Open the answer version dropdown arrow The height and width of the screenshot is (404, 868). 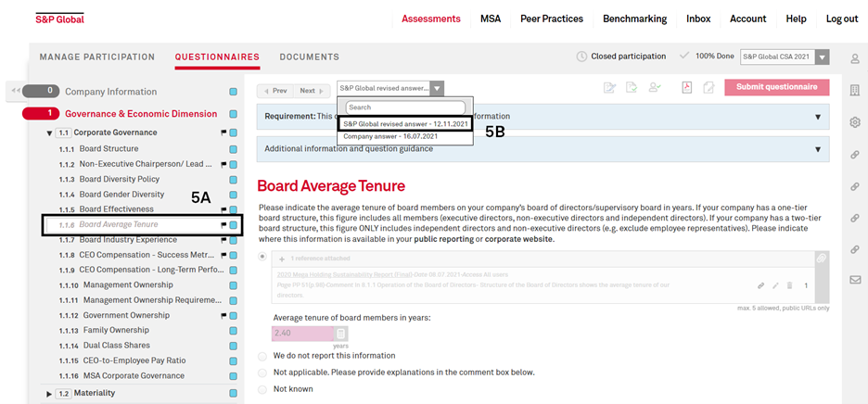[x=437, y=88]
